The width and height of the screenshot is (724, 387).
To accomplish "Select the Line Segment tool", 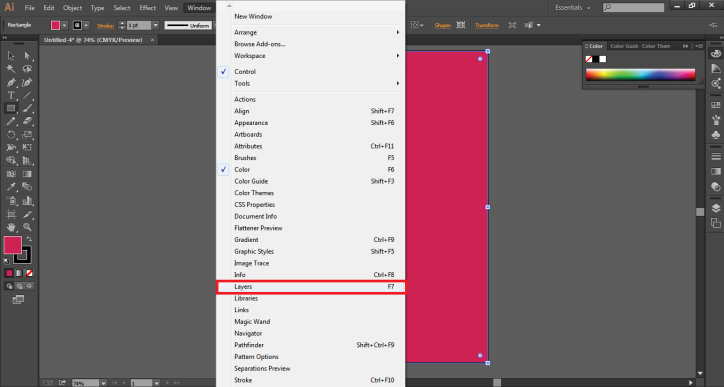I will click(27, 96).
